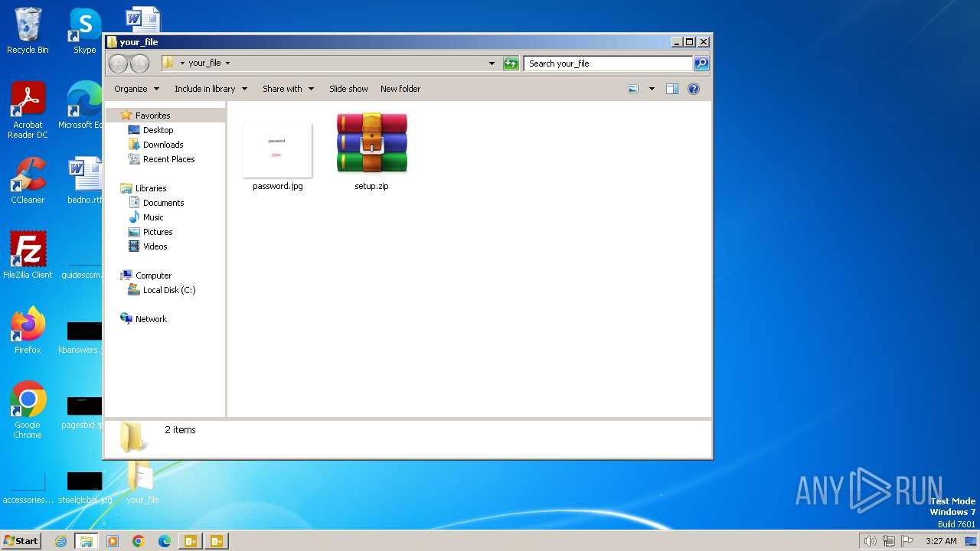
Task: Open the Explorer Help icon
Action: (694, 89)
